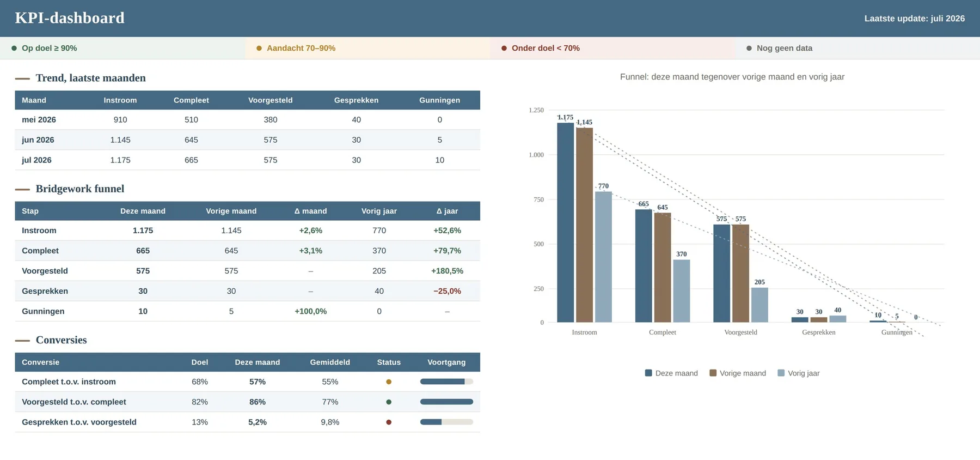The image size is (980, 460).
Task: Click amber status dot for Compleet t.o.v. instroom
Action: click(x=389, y=382)
